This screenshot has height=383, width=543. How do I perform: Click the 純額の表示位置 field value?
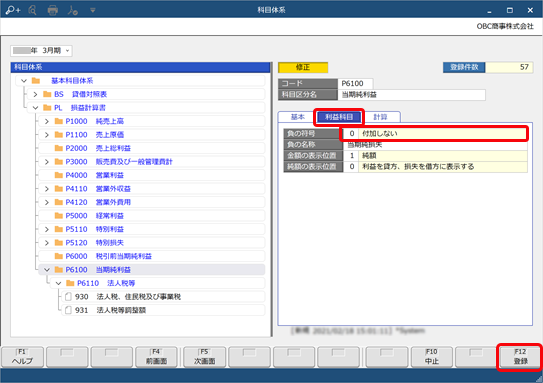coord(435,167)
